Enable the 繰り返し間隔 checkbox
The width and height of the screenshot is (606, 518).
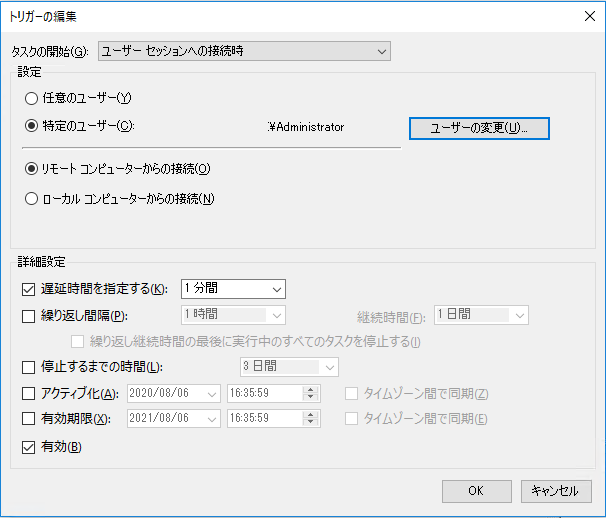28,316
